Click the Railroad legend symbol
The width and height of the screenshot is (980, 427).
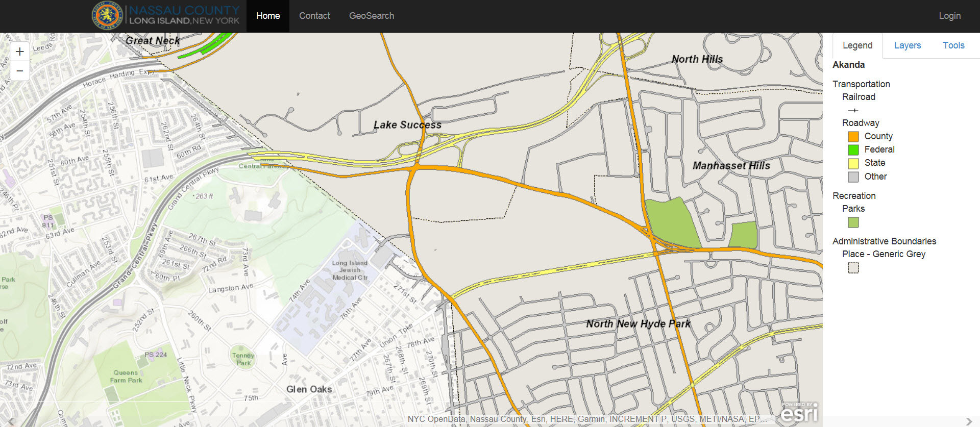[853, 110]
